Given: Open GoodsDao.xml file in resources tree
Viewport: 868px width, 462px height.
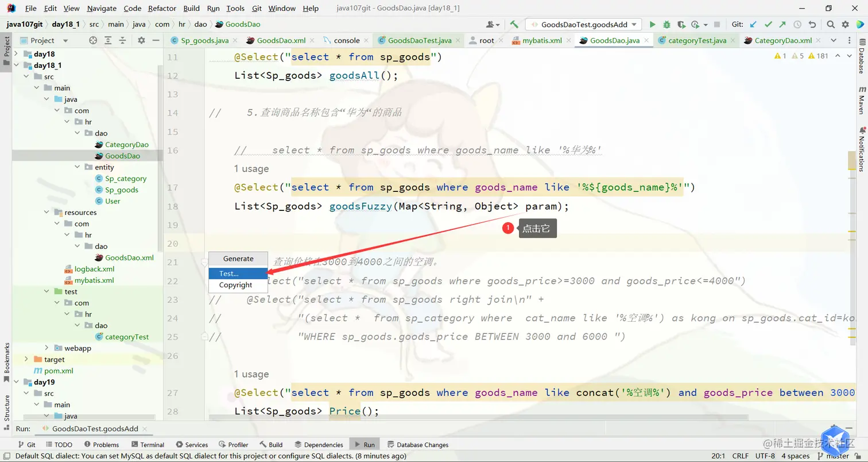Looking at the screenshot, I should pos(124,257).
